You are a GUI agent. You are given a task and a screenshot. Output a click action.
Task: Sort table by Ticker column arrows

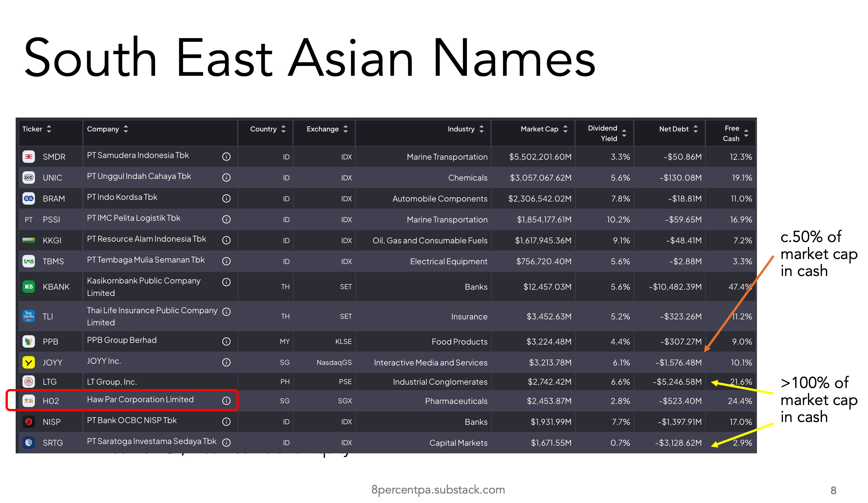pyautogui.click(x=49, y=129)
